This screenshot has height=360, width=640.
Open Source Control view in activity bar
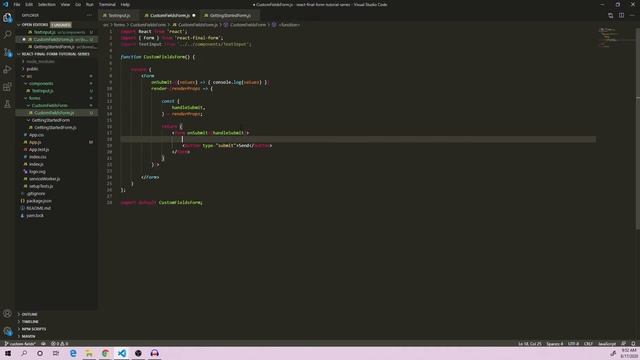click(7, 52)
